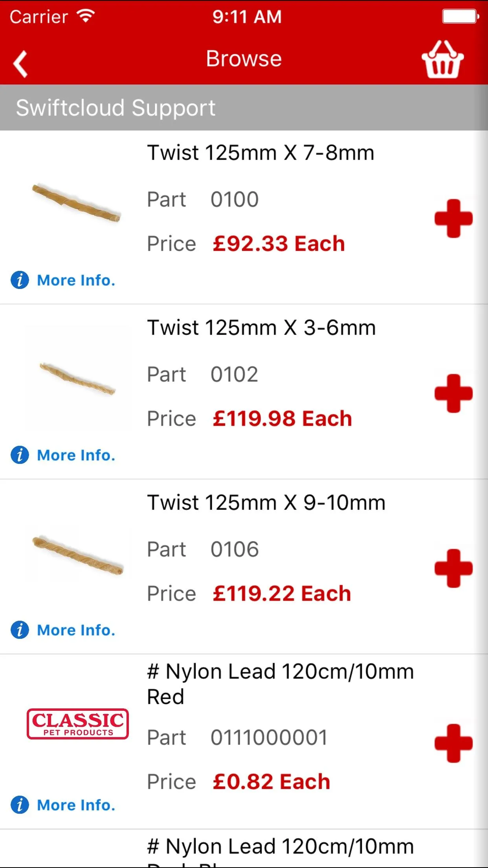Add Twist 125mm X 9-10mm to basket
This screenshot has width=488, height=868.
pos(453,568)
